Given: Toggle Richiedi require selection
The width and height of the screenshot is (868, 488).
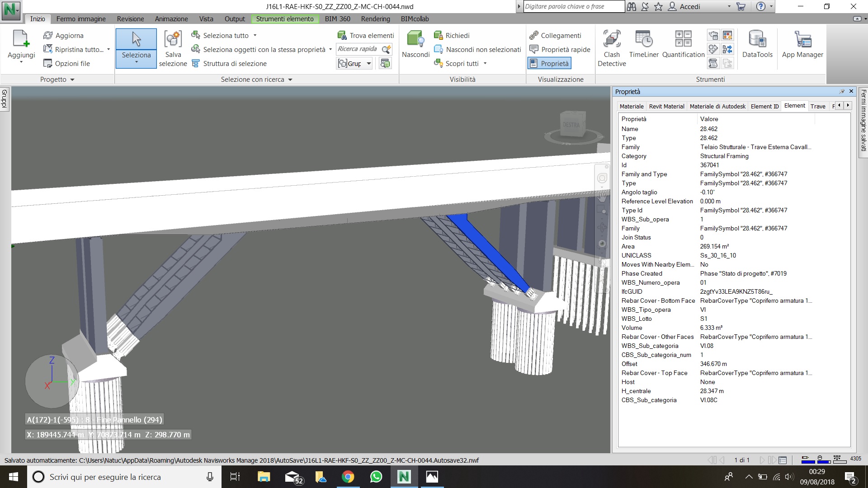Looking at the screenshot, I should pyautogui.click(x=452, y=35).
